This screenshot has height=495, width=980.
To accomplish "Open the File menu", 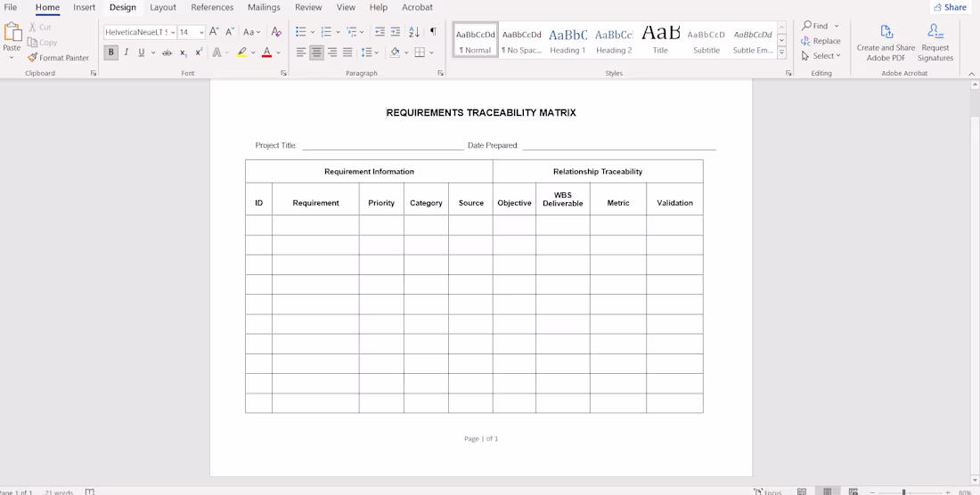I will (11, 7).
